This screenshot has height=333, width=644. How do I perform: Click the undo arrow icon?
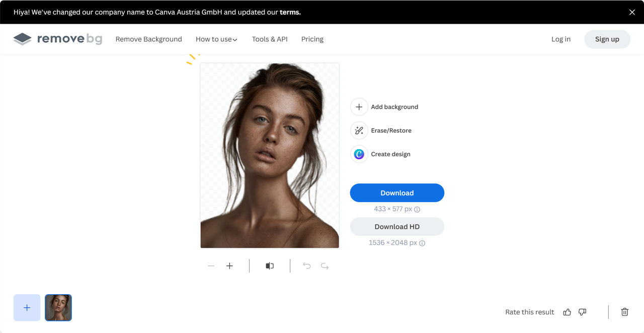[306, 266]
